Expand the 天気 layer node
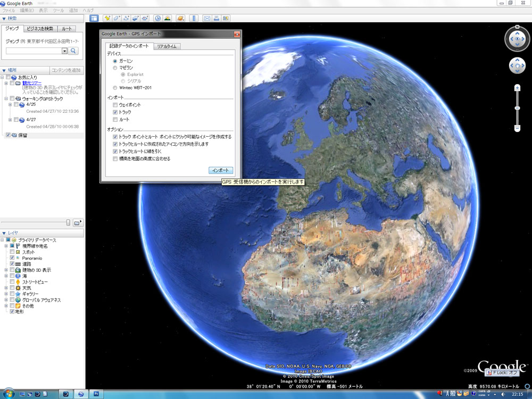The image size is (532, 399). 6,288
